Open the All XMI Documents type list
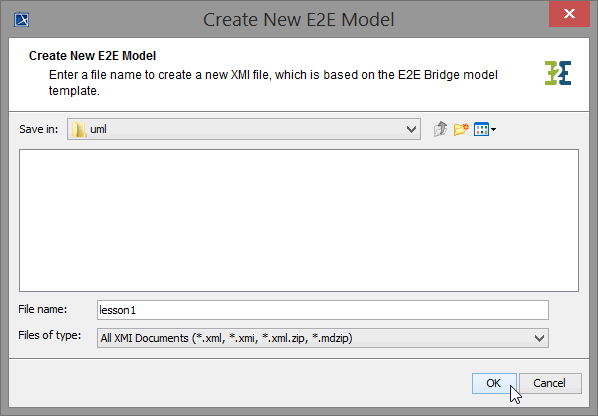 tap(323, 338)
